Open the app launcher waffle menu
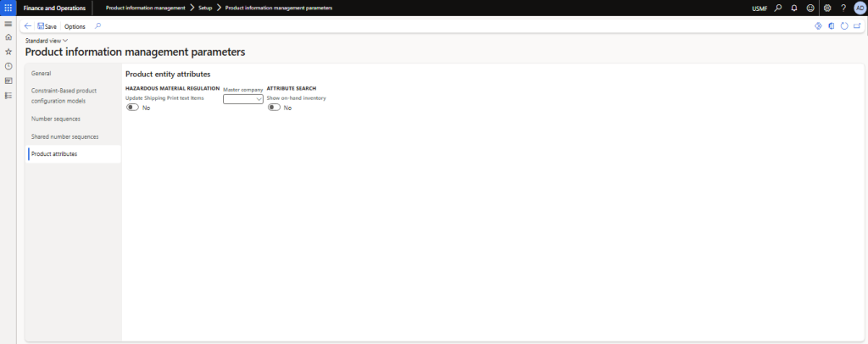Image resolution: width=868 pixels, height=344 pixels. pyautogui.click(x=8, y=8)
